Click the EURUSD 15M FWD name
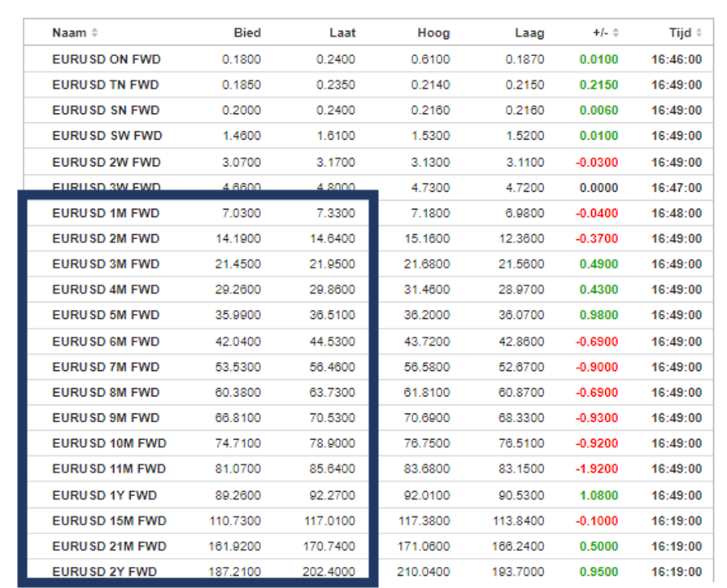This screenshot has height=588, width=727. (109, 520)
